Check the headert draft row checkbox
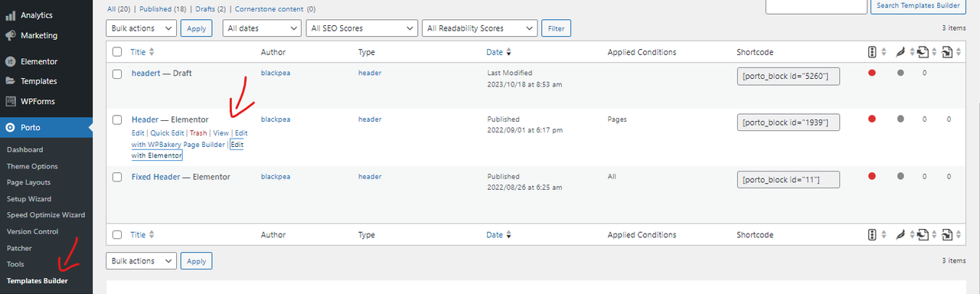The image size is (980, 294). tap(117, 73)
